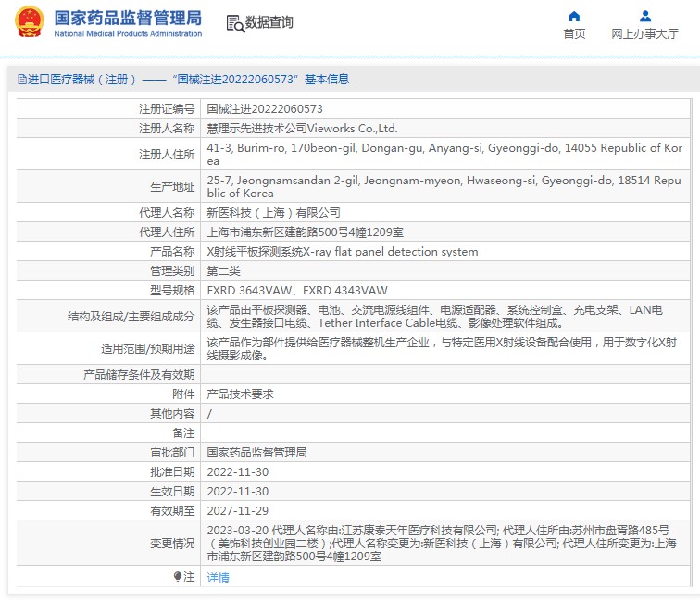Select the Jeongnamsandan production address value
Viewport: 700px width, 601px height.
point(444,187)
